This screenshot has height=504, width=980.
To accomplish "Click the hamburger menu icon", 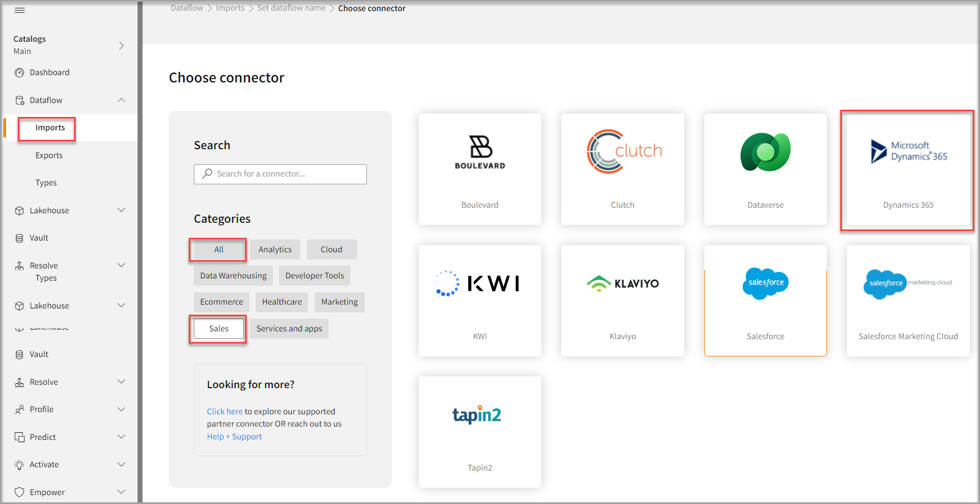I will pos(19,11).
